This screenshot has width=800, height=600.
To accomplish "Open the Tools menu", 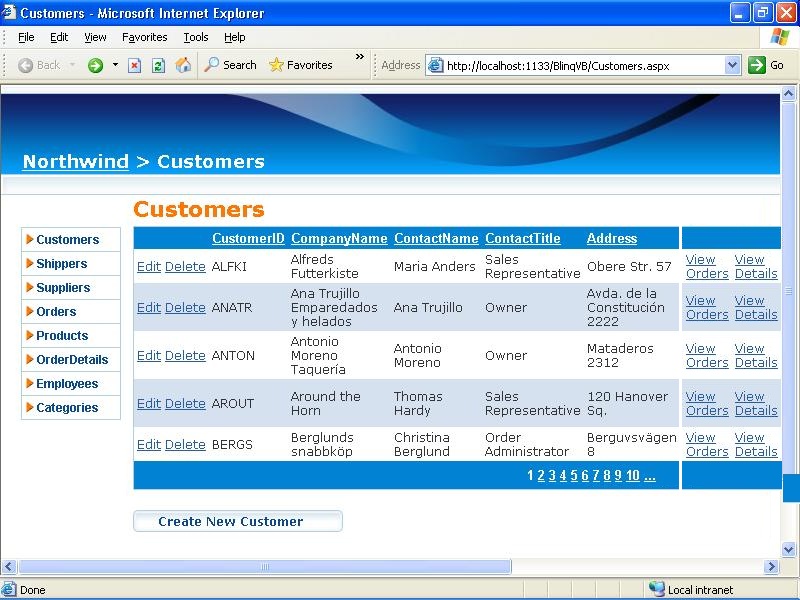I will tap(196, 37).
